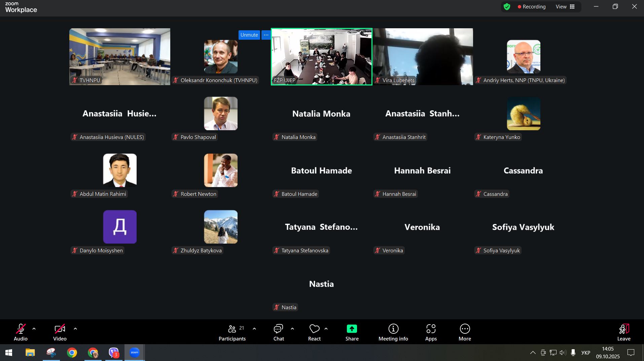644x361 pixels.
Task: Expand the Chat options arrow
Action: [292, 329]
